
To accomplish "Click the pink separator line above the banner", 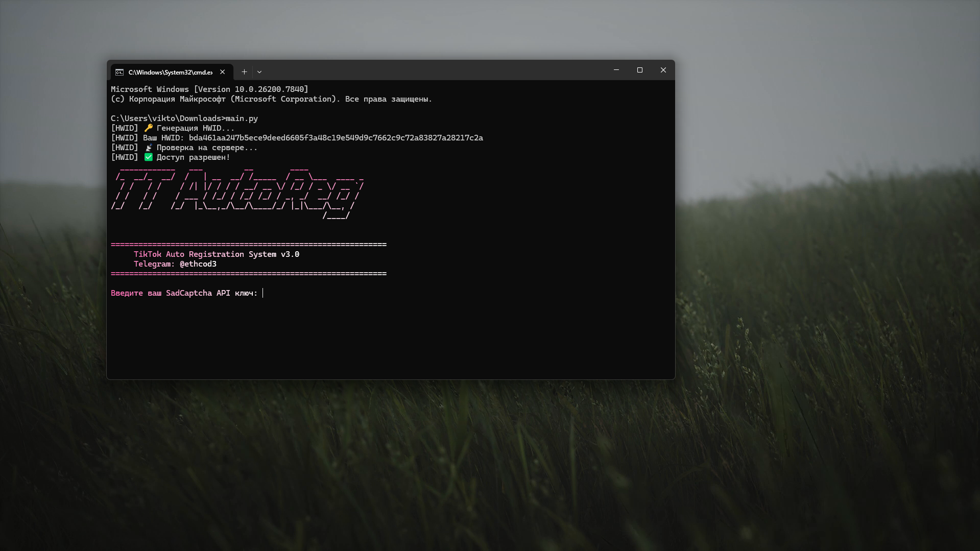I will [249, 244].
